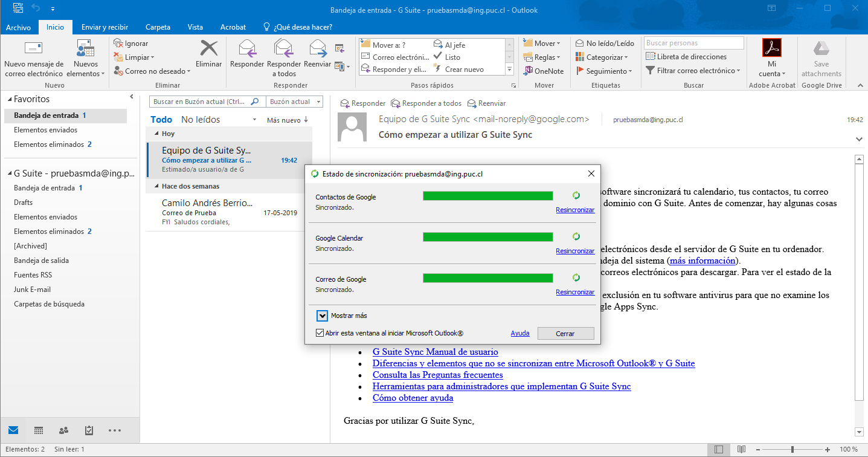Switch to Enviar y recibir tab
The height and width of the screenshot is (457, 868).
point(105,27)
